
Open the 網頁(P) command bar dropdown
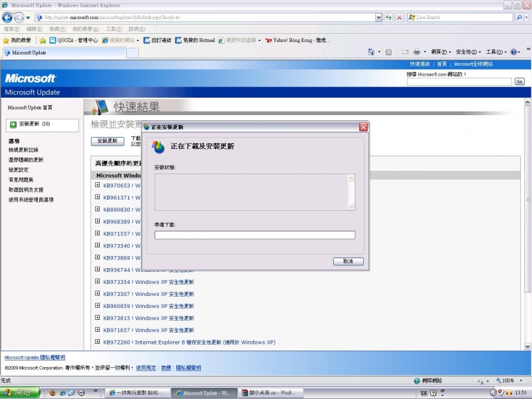441,52
